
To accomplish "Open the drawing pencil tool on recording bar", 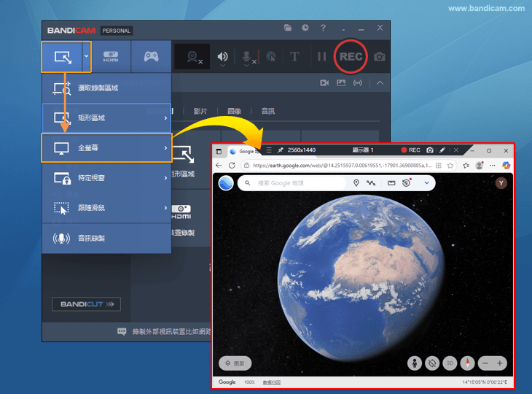I will click(x=442, y=150).
